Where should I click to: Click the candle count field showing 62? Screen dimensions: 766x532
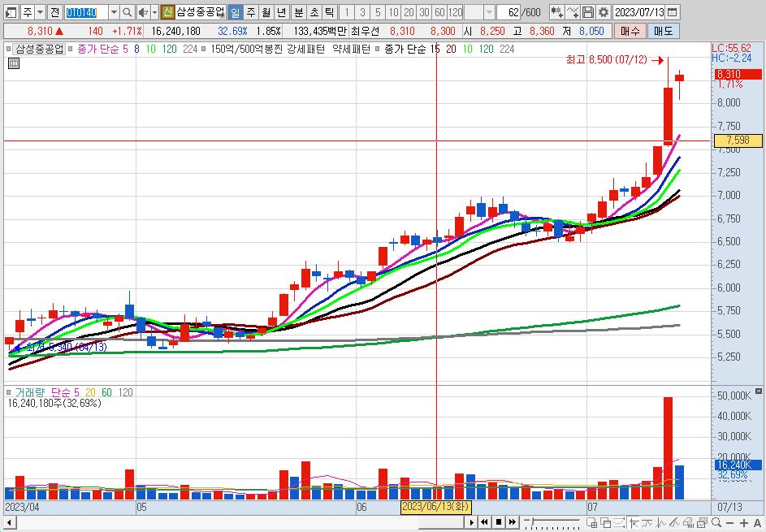pos(508,12)
